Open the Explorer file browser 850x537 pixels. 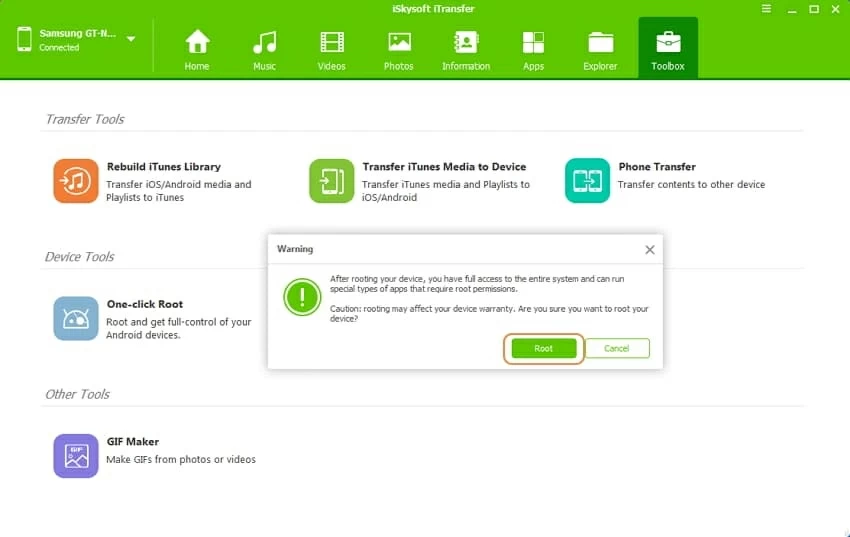[601, 48]
